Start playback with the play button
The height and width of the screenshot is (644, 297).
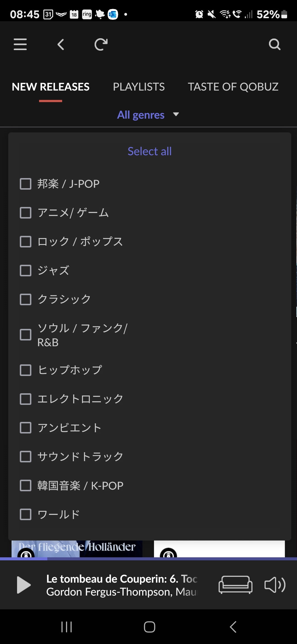[x=24, y=585]
